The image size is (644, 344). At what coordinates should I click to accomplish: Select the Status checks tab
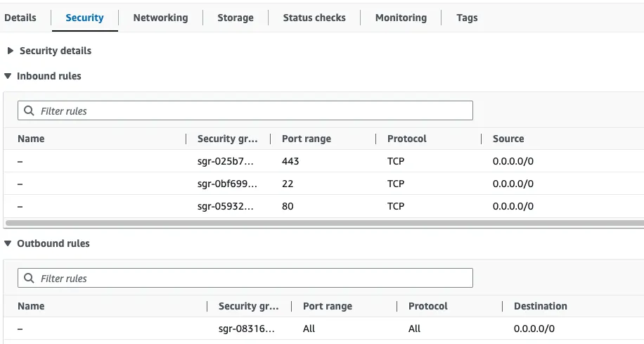tap(314, 18)
